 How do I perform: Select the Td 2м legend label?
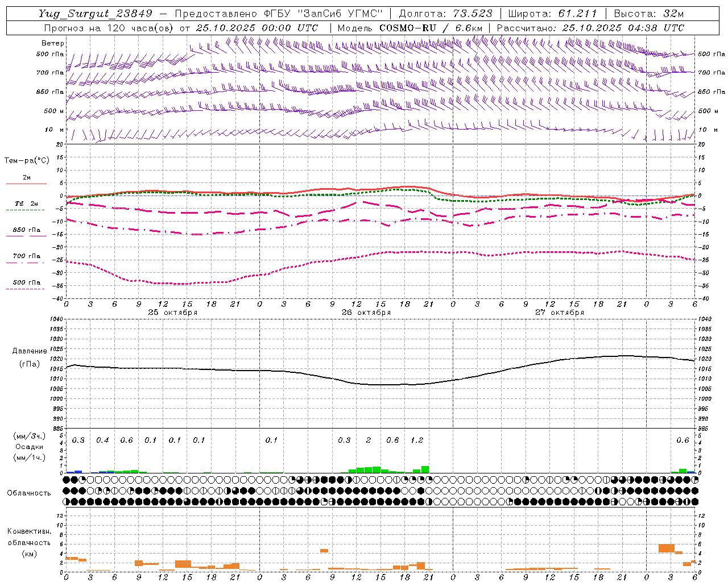(x=27, y=203)
